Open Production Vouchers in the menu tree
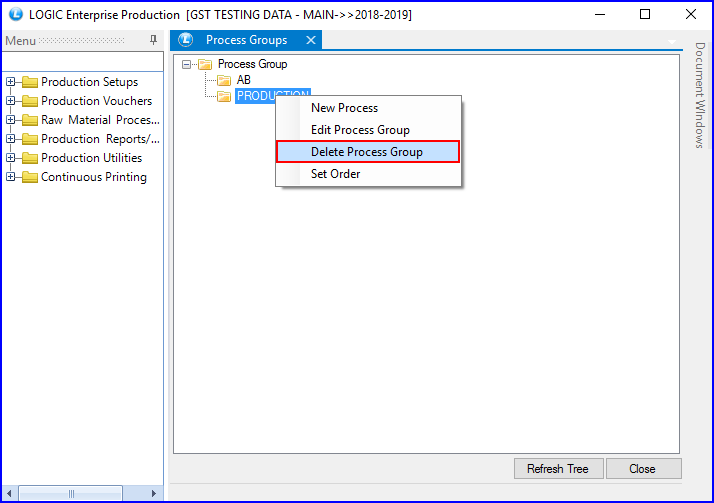The image size is (714, 503). click(97, 101)
